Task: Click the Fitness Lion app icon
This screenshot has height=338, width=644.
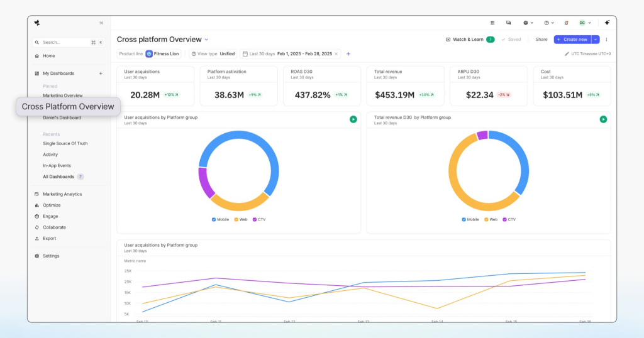Action: coord(149,54)
